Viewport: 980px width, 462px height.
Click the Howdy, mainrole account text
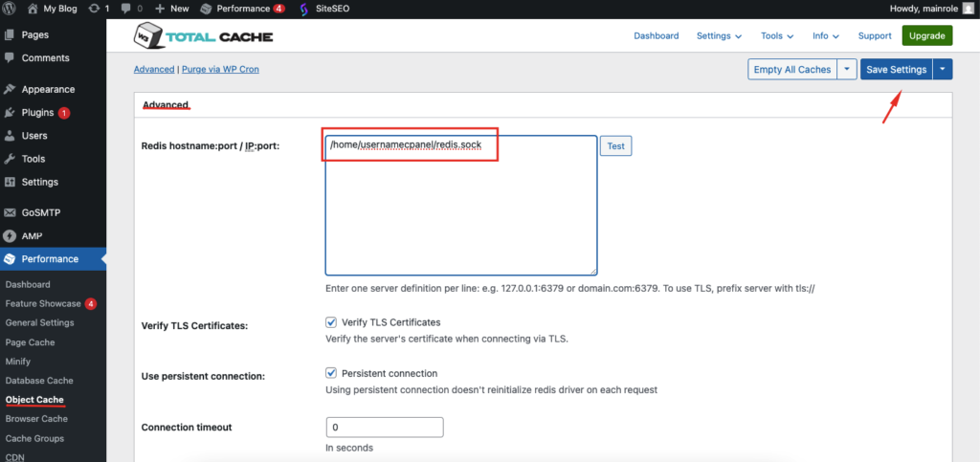[924, 9]
